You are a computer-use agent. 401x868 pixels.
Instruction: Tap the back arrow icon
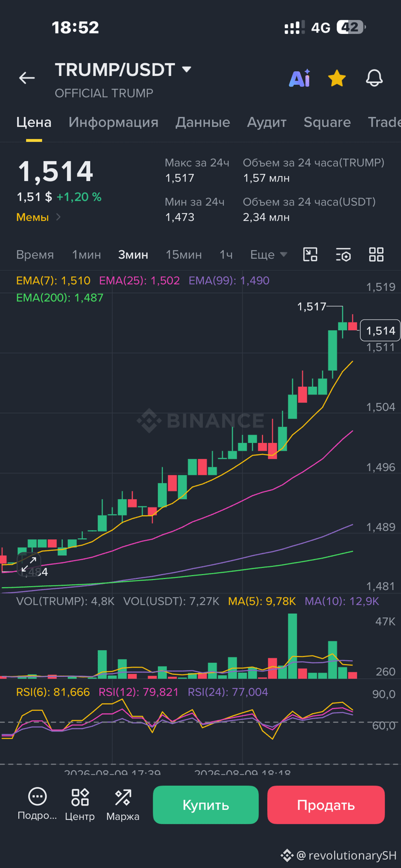pos(27,78)
